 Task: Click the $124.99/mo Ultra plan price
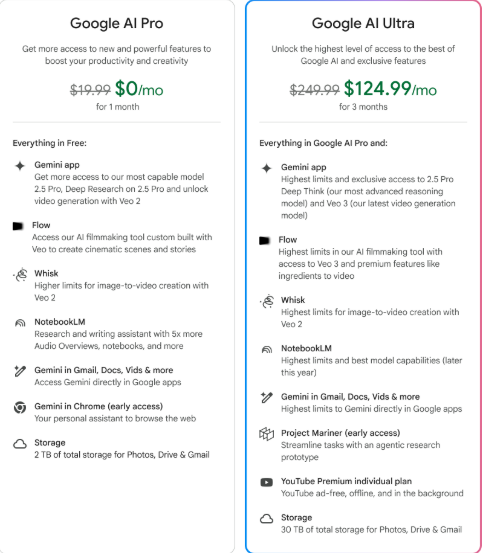[390, 89]
